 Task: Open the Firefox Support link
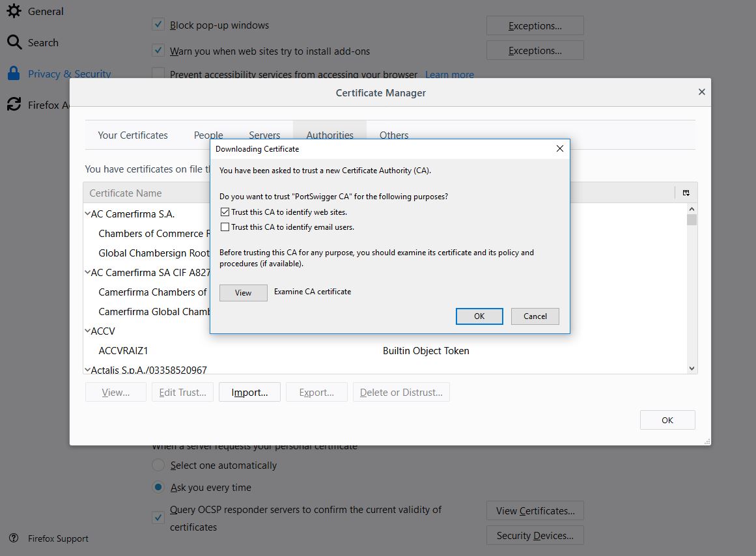point(58,538)
